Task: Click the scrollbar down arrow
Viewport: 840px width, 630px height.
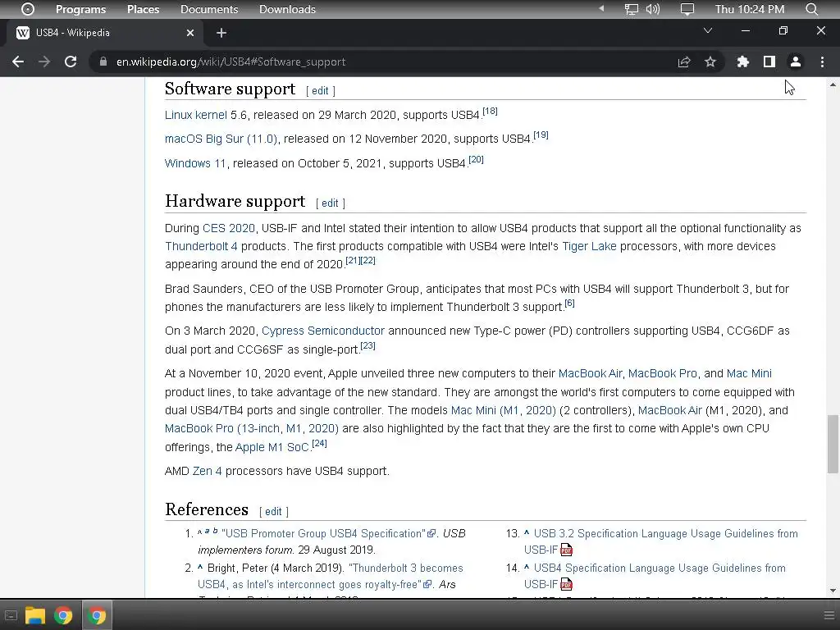Action: pos(833,591)
